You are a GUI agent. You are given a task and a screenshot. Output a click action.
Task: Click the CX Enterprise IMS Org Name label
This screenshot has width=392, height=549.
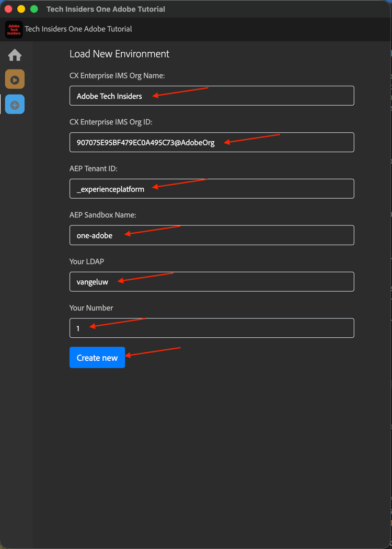click(x=117, y=76)
